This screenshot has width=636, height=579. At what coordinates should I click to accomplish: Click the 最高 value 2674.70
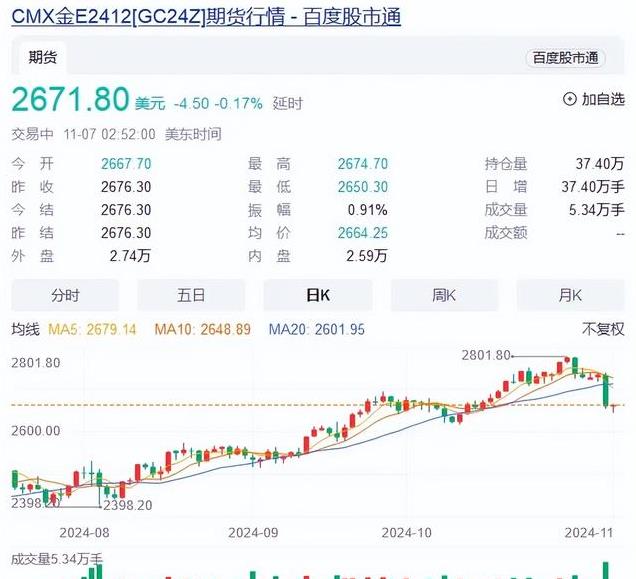click(363, 164)
